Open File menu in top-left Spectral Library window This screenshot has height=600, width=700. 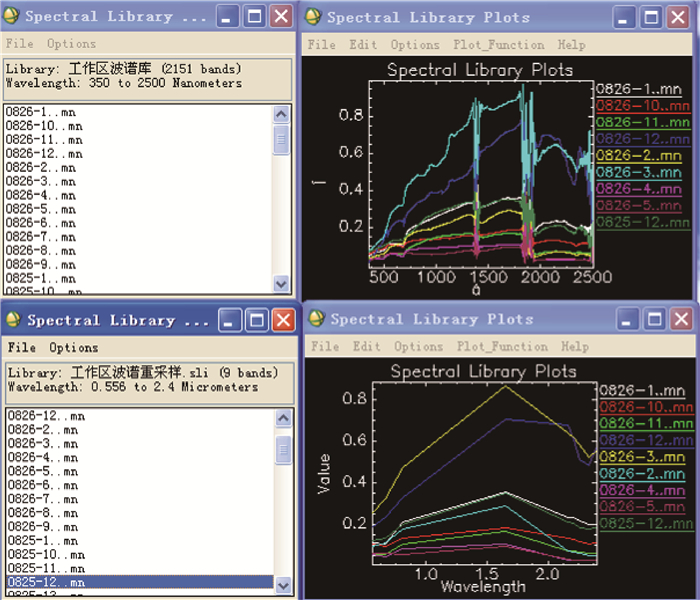(x=19, y=44)
